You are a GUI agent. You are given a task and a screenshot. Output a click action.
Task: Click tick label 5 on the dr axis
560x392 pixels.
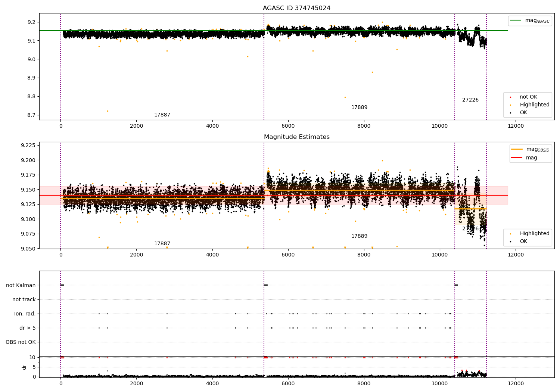[34, 367]
